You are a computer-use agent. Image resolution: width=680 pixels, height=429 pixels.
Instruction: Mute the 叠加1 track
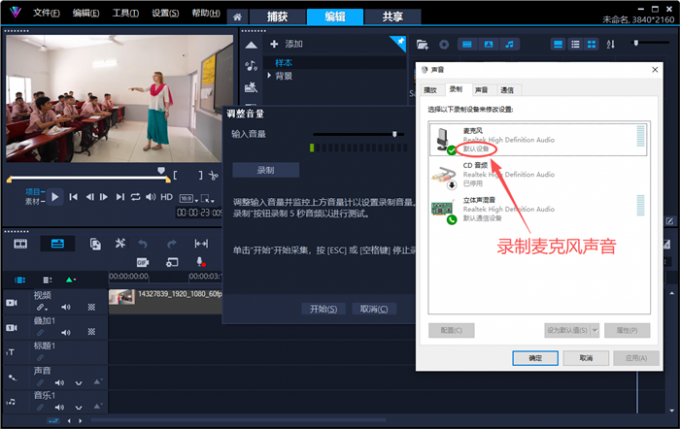[65, 332]
